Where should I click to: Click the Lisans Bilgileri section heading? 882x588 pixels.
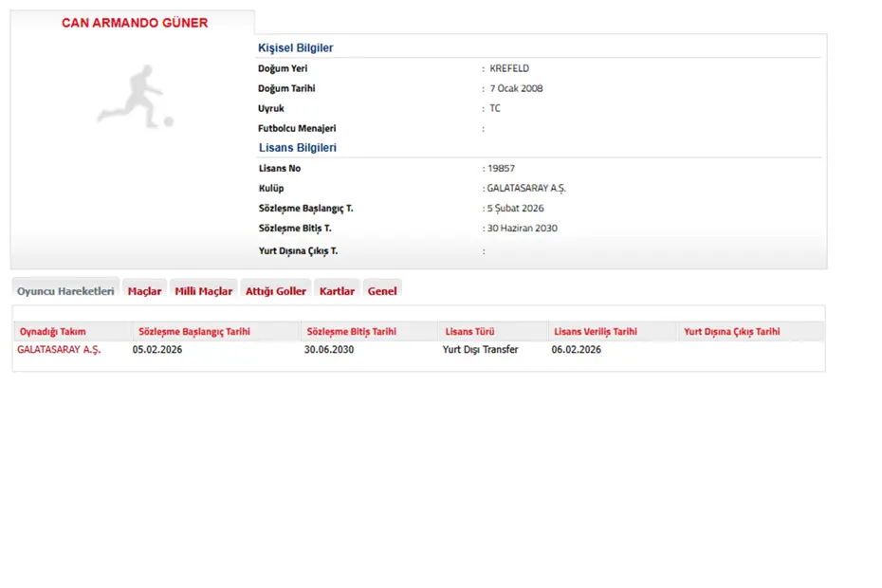tap(298, 148)
